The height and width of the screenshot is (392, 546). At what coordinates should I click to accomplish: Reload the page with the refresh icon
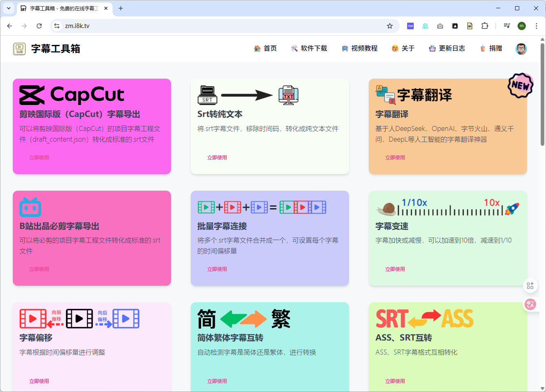39,26
